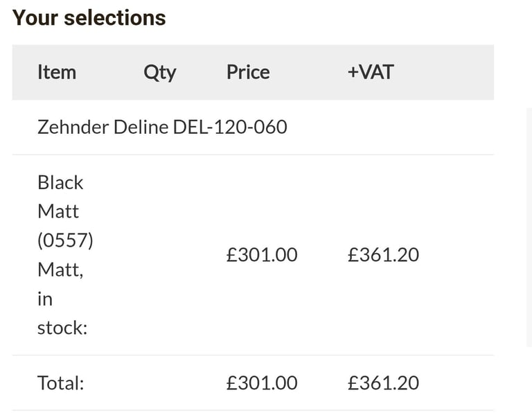Image resolution: width=532 pixels, height=413 pixels.
Task: Click the "stock:" availability text
Action: (x=62, y=328)
